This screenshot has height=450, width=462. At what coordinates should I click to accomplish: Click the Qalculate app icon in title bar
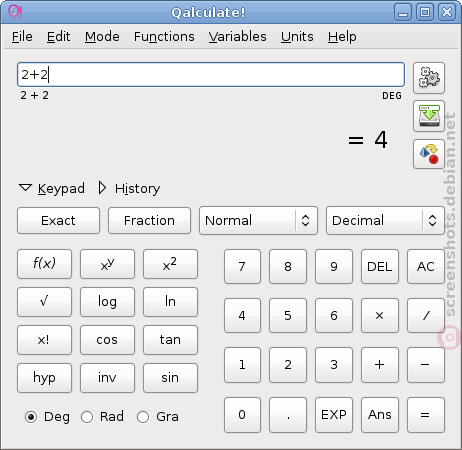coord(15,12)
